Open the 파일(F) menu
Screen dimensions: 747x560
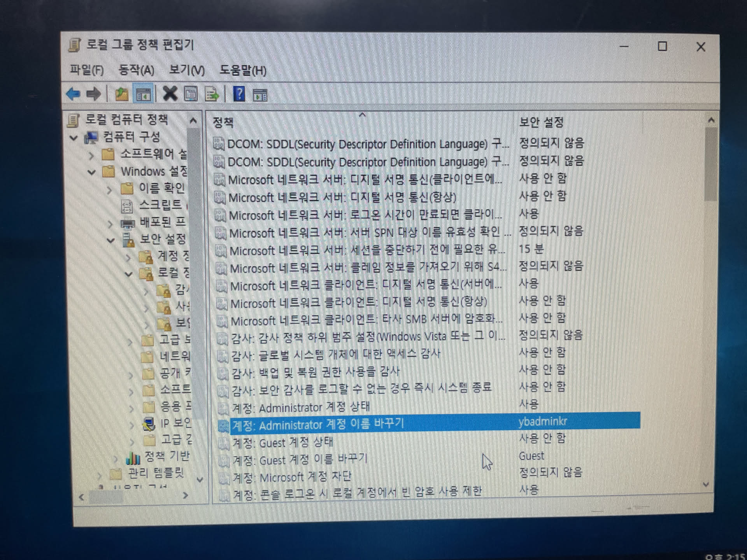(86, 70)
